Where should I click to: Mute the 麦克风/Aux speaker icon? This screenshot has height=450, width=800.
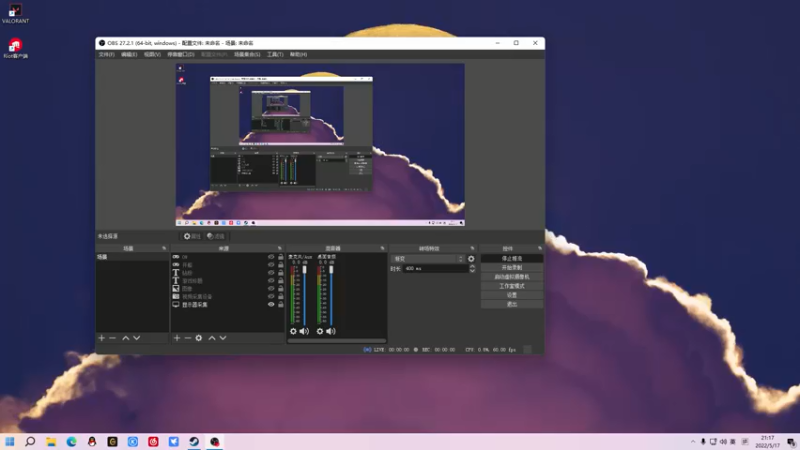[x=304, y=331]
